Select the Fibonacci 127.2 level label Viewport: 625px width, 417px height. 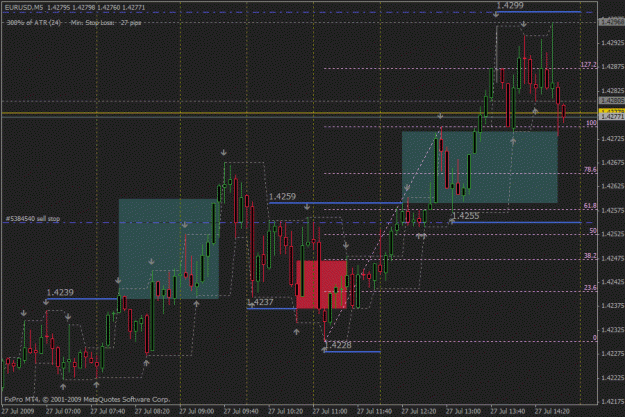[588, 65]
